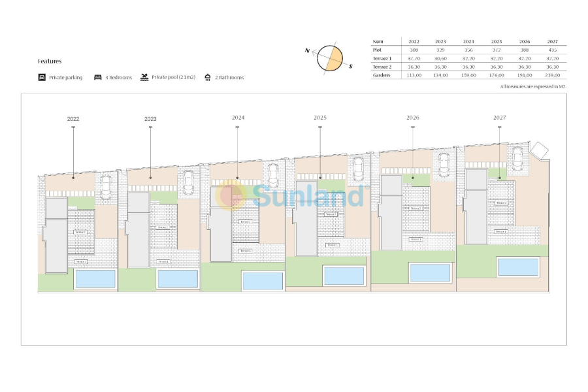The width and height of the screenshot is (588, 392).
Task: Expand the Gardens row in the table
Action: (381, 76)
